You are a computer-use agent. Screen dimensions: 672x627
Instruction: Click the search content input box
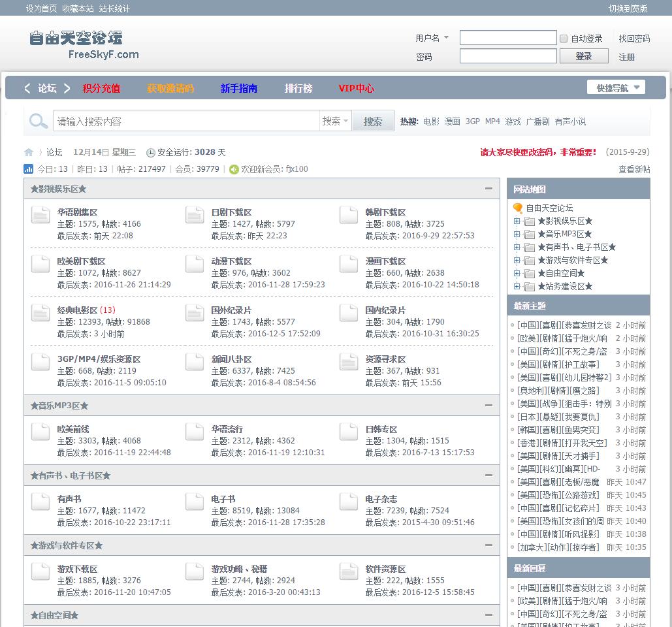click(x=186, y=121)
